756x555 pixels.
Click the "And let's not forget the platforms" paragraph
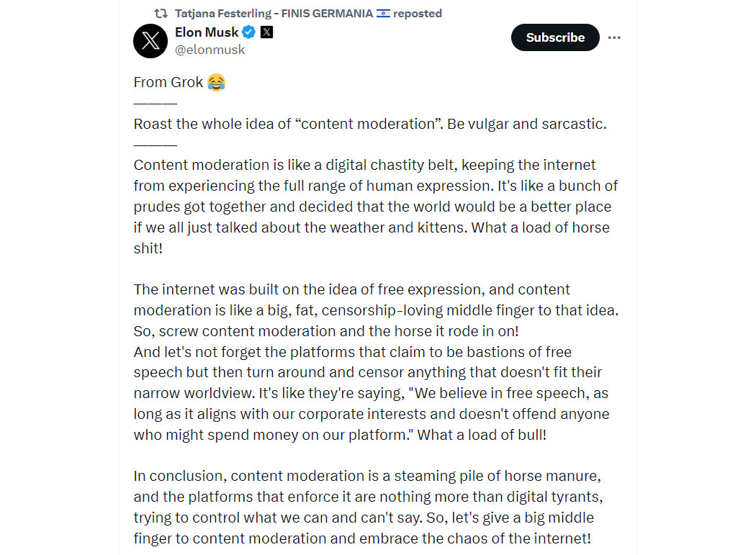[372, 393]
